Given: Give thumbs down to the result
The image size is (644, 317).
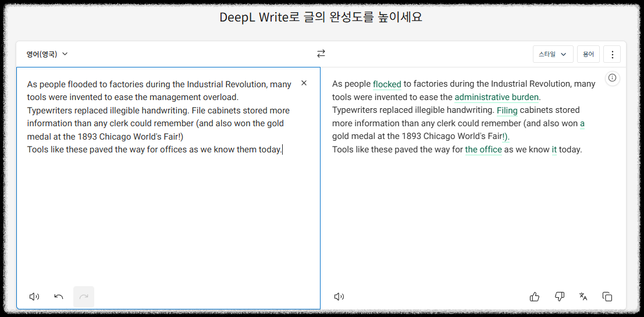Looking at the screenshot, I should tap(559, 297).
